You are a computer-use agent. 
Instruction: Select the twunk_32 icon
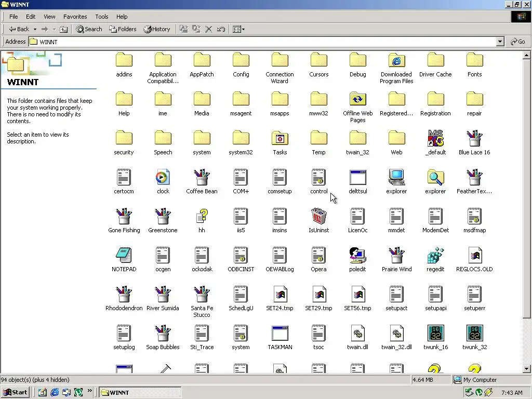[474, 333]
